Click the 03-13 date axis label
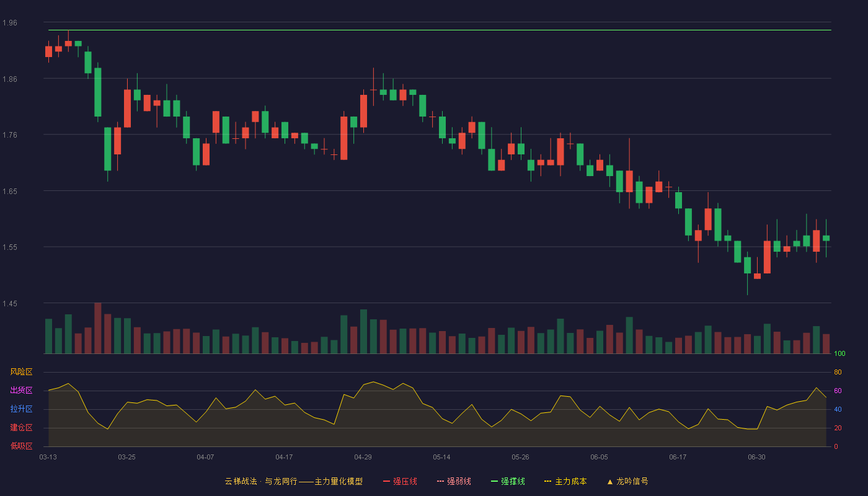 [48, 457]
